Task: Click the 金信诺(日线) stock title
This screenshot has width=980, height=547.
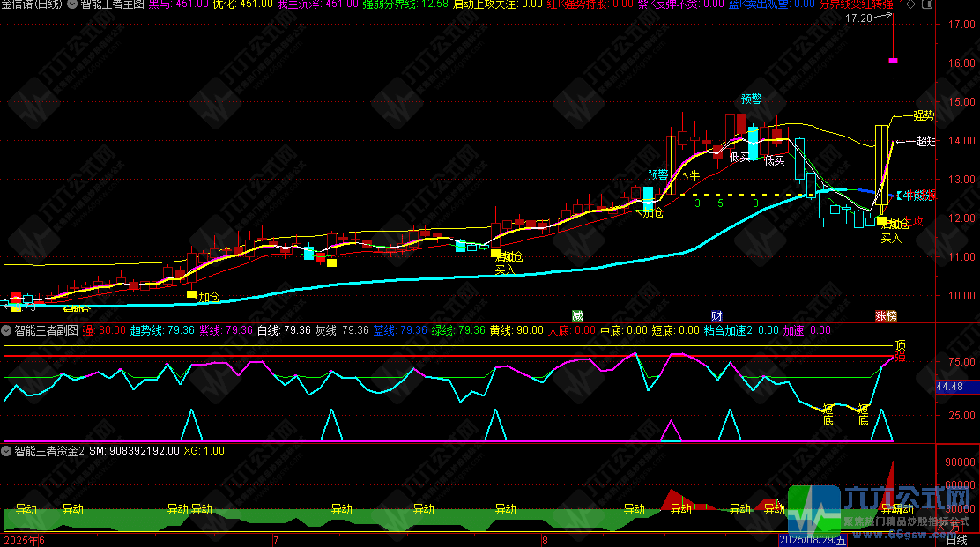Action: click(31, 4)
